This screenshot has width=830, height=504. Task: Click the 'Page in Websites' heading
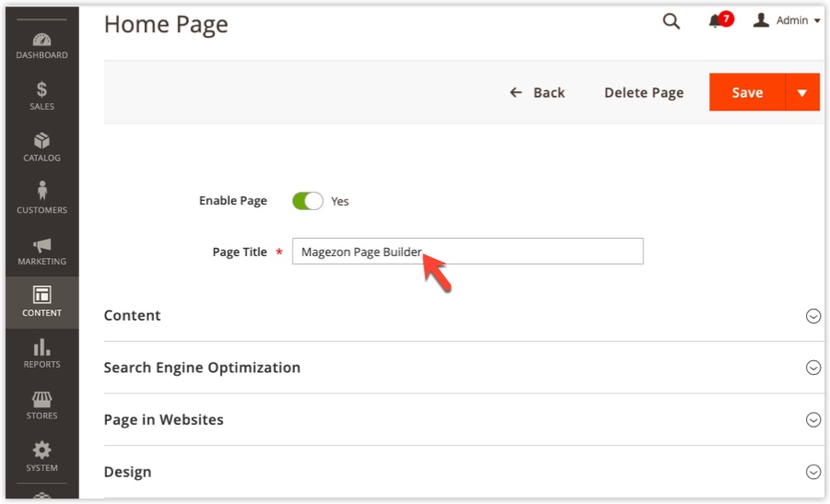163,420
